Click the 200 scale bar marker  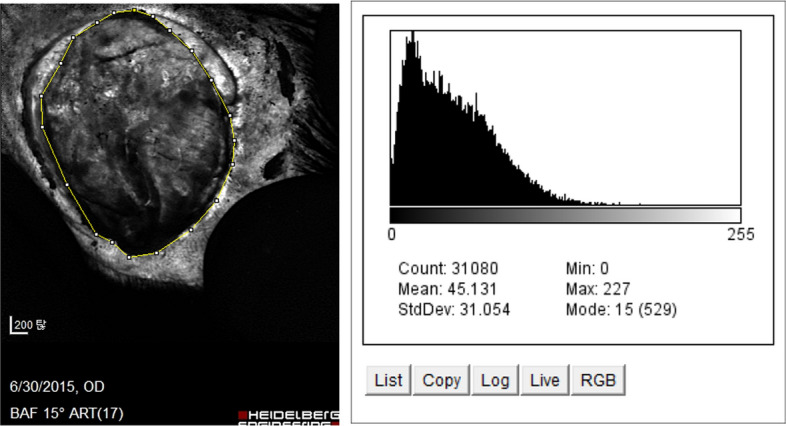[x=28, y=325]
